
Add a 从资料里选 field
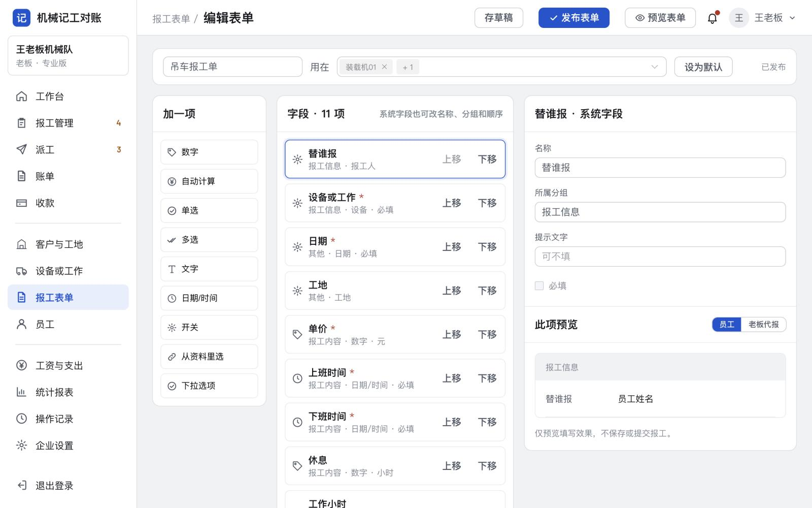(x=209, y=357)
